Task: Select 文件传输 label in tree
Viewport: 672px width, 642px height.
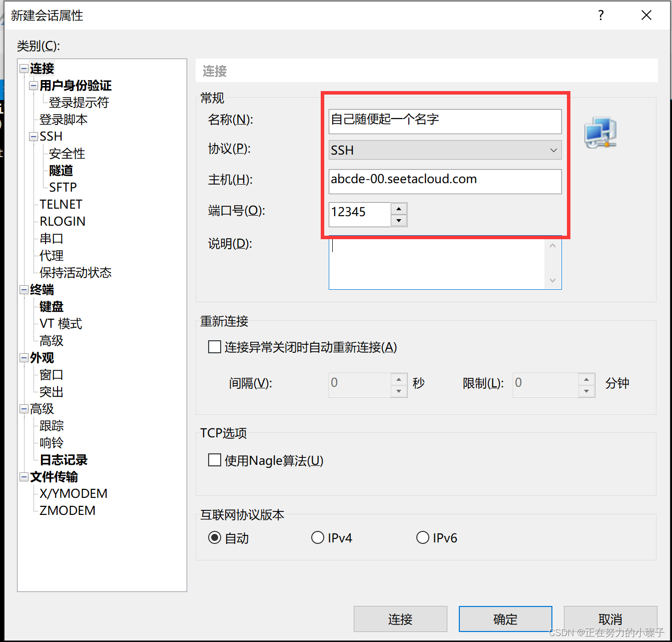Action: 54,477
